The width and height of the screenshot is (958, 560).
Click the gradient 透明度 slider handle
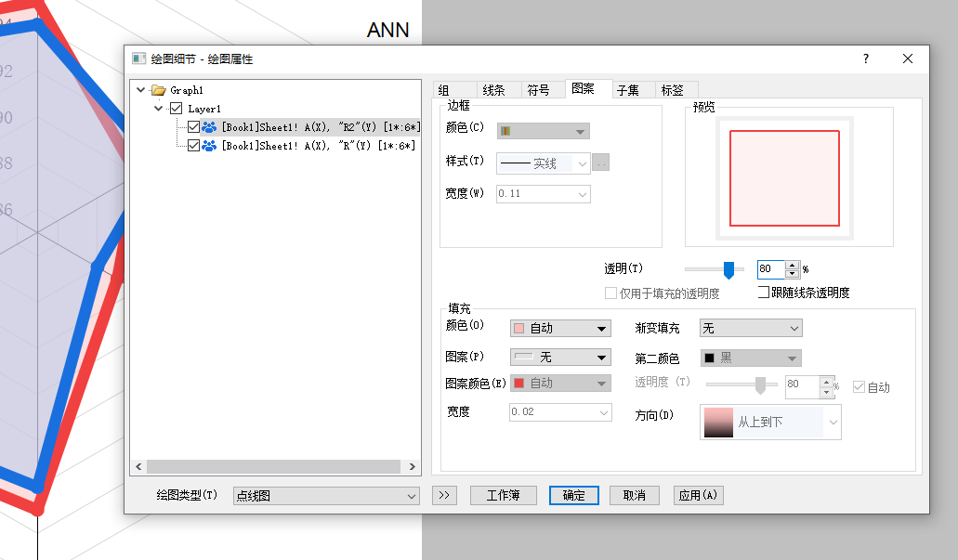click(760, 385)
